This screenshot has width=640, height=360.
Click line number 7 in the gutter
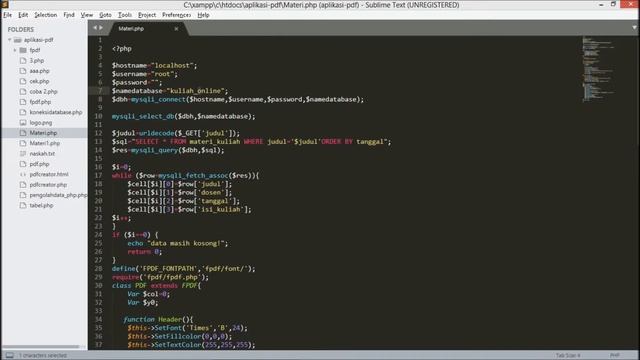click(100, 91)
